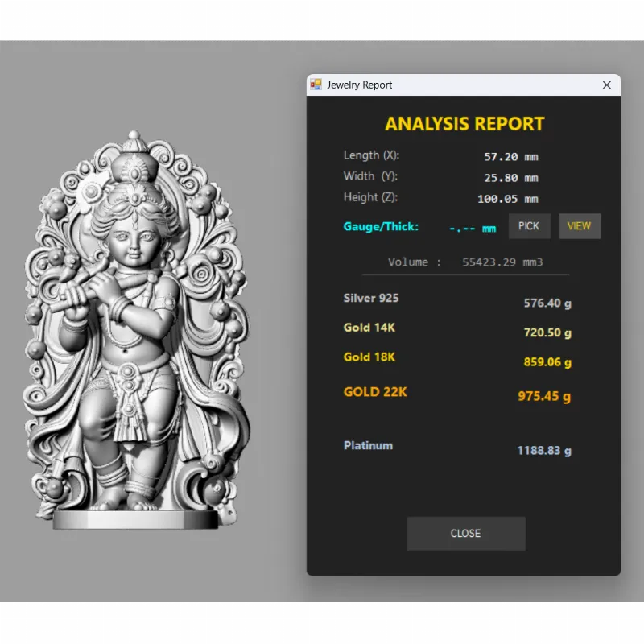Click the GOLD 22K weight 975.45 g
Image resolution: width=644 pixels, height=644 pixels.
pos(544,396)
